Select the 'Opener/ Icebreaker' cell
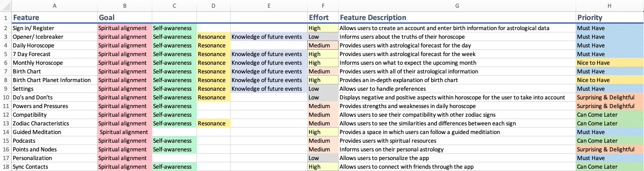 coord(54,37)
